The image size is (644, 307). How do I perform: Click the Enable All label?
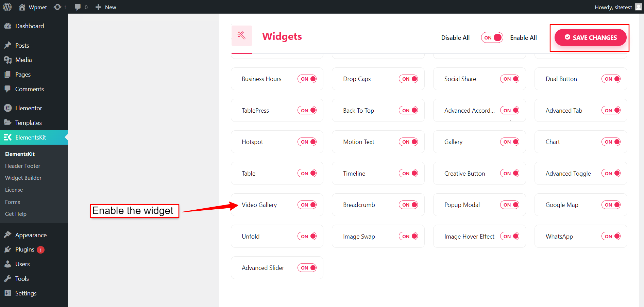pos(523,38)
